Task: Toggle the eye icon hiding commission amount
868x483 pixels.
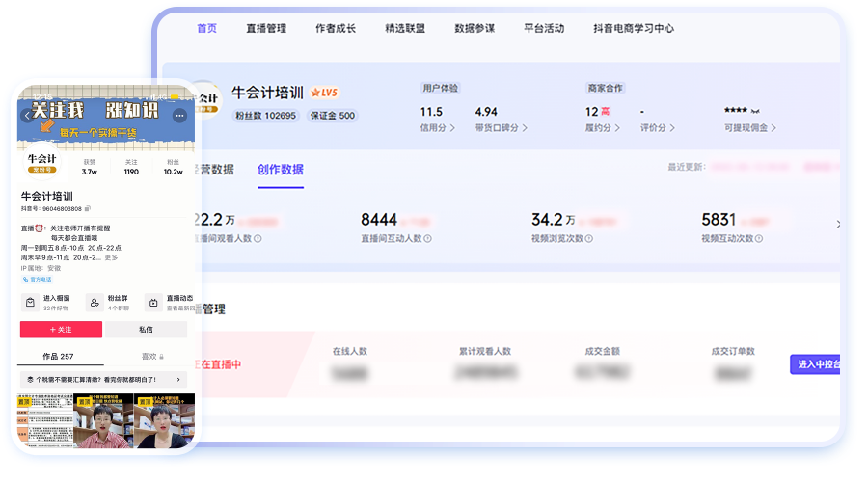Action: point(755,111)
